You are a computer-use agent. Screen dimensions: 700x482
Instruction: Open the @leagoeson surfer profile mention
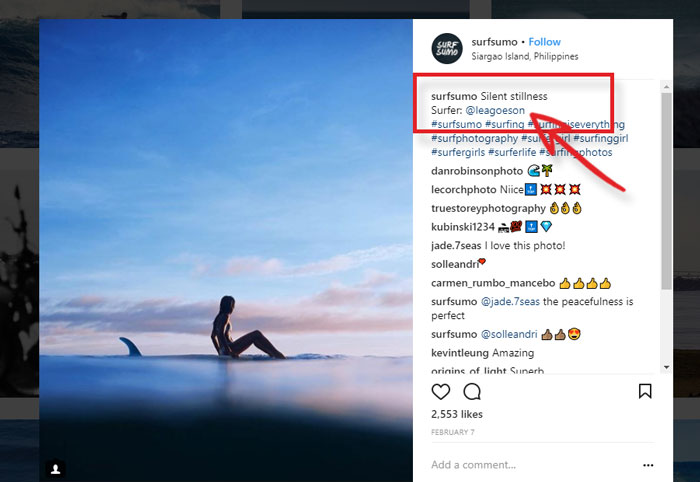(x=495, y=110)
